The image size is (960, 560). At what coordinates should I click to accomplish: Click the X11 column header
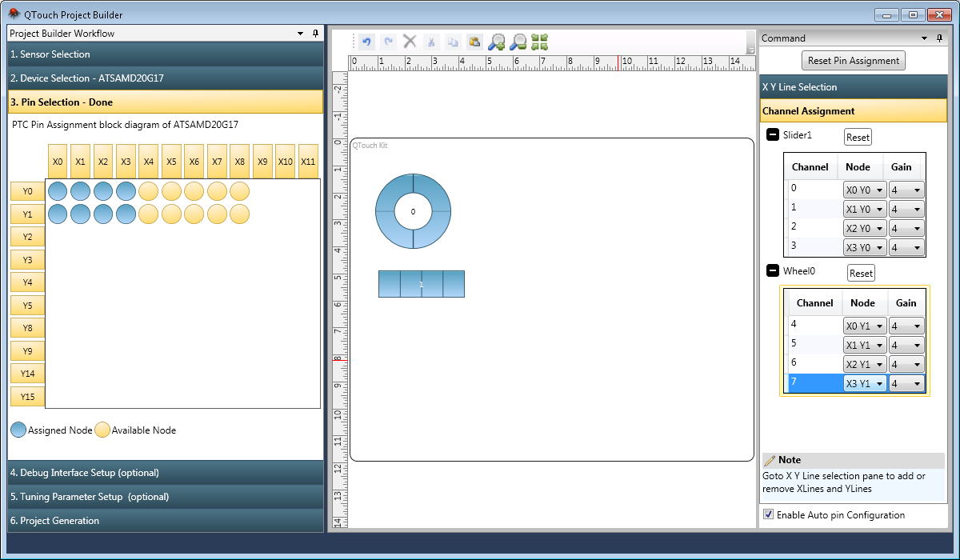308,162
